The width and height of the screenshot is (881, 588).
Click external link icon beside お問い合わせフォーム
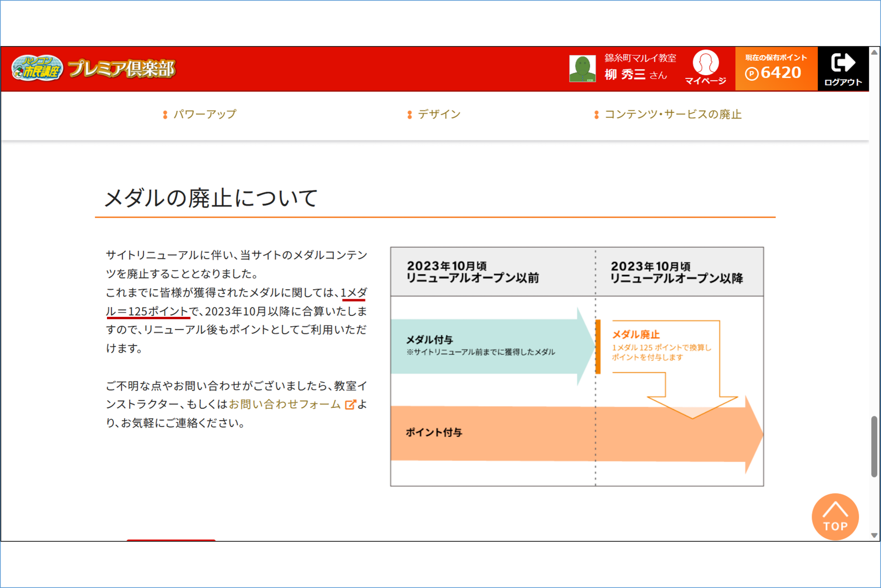click(x=350, y=404)
